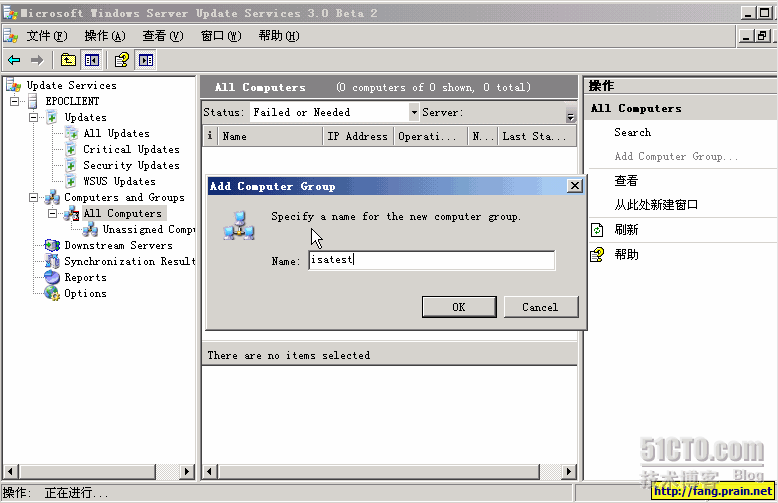
Task: Click the EPOCLIENT server icon
Action: click(33, 101)
